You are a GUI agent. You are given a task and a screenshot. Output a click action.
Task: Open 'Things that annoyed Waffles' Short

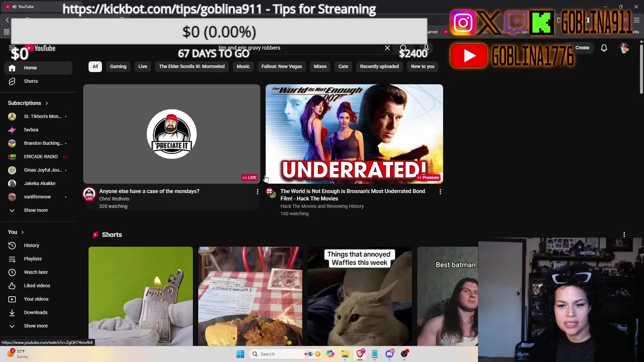click(x=360, y=296)
